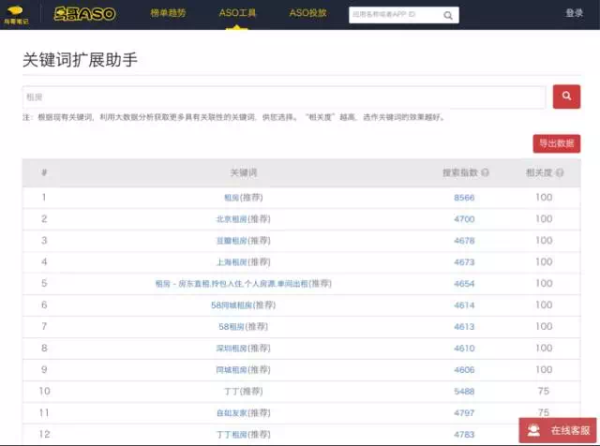The width and height of the screenshot is (600, 446).
Task: Open keyword 上海租房(推荐) link
Action: [x=242, y=262]
